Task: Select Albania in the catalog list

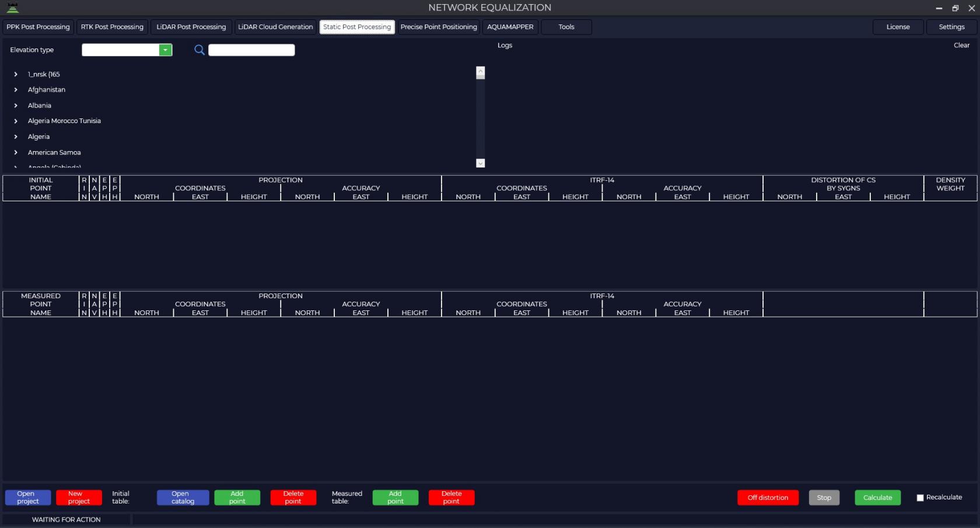Action: tap(40, 106)
